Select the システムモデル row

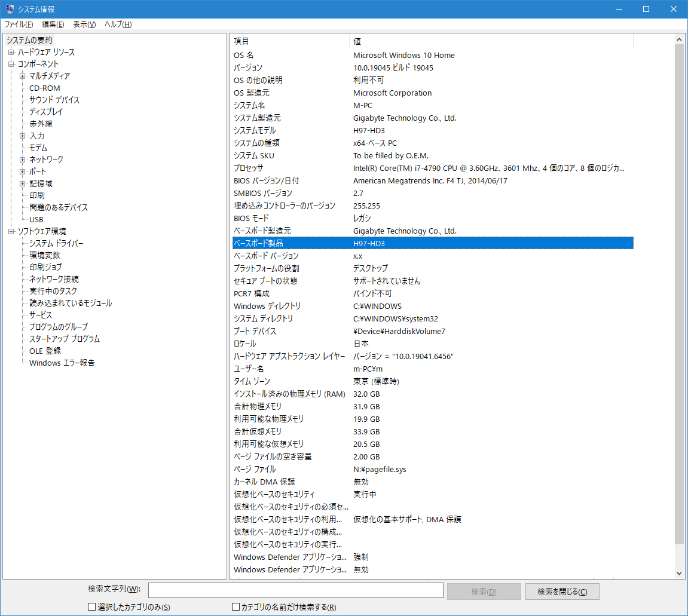point(433,131)
